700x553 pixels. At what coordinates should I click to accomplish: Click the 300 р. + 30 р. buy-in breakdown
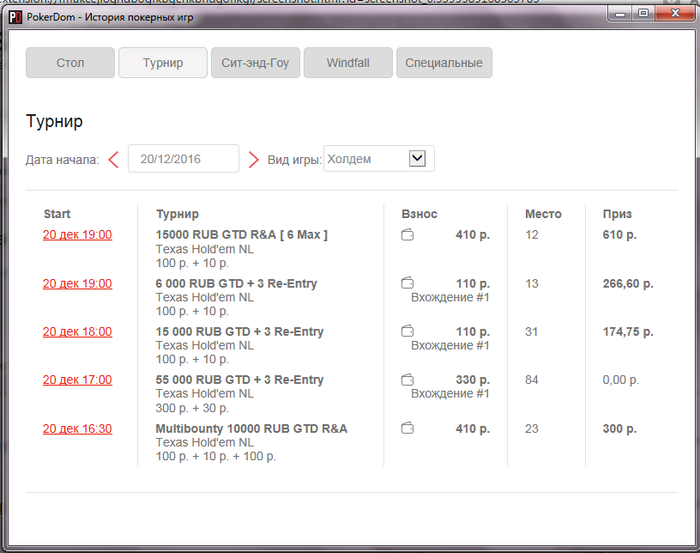[x=192, y=408]
